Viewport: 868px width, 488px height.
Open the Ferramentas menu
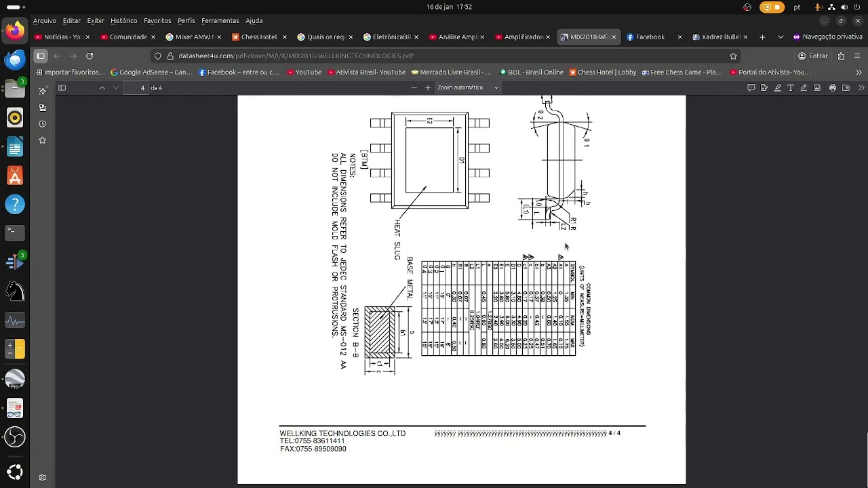pyautogui.click(x=220, y=20)
